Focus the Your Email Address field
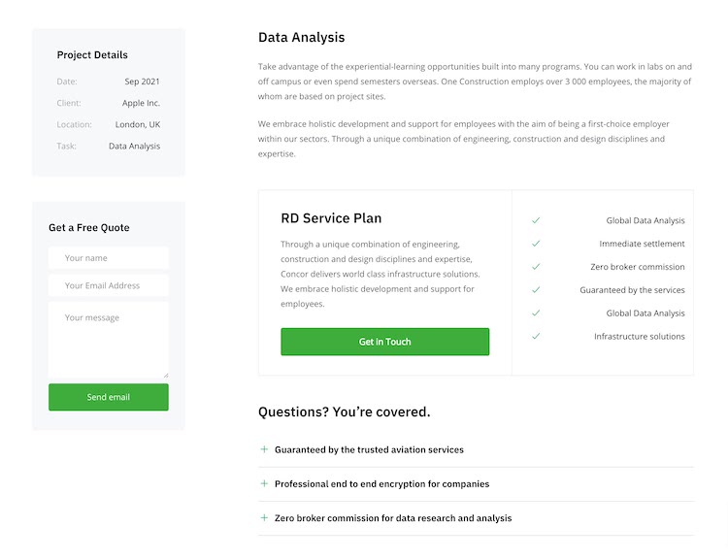The image size is (728, 560). click(108, 285)
